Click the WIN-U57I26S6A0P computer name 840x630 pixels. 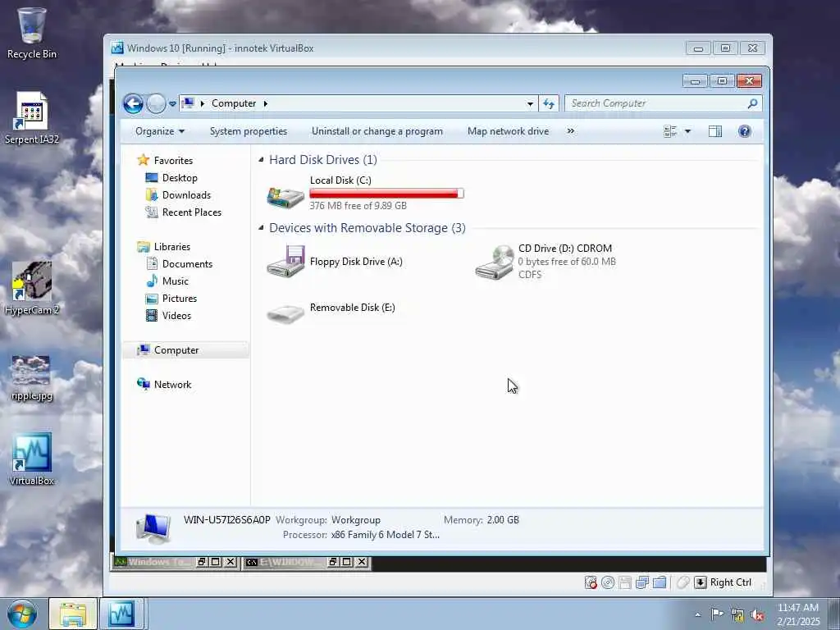pos(226,519)
